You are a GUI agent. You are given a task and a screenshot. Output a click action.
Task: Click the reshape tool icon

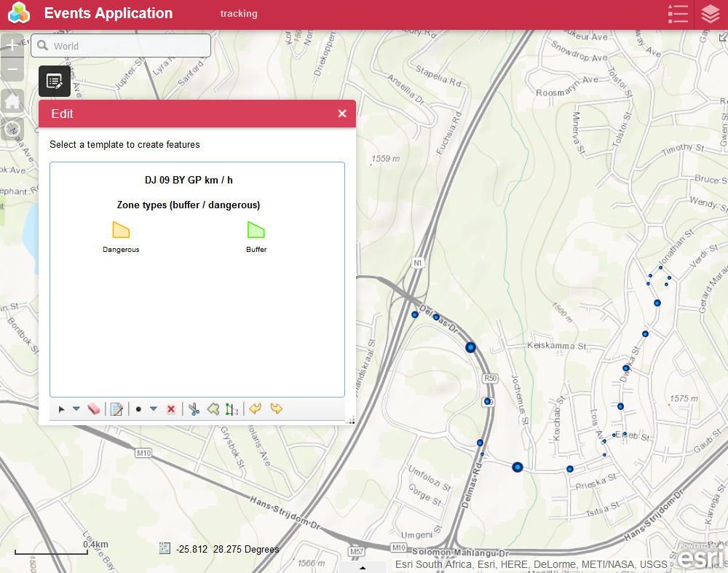[213, 409]
